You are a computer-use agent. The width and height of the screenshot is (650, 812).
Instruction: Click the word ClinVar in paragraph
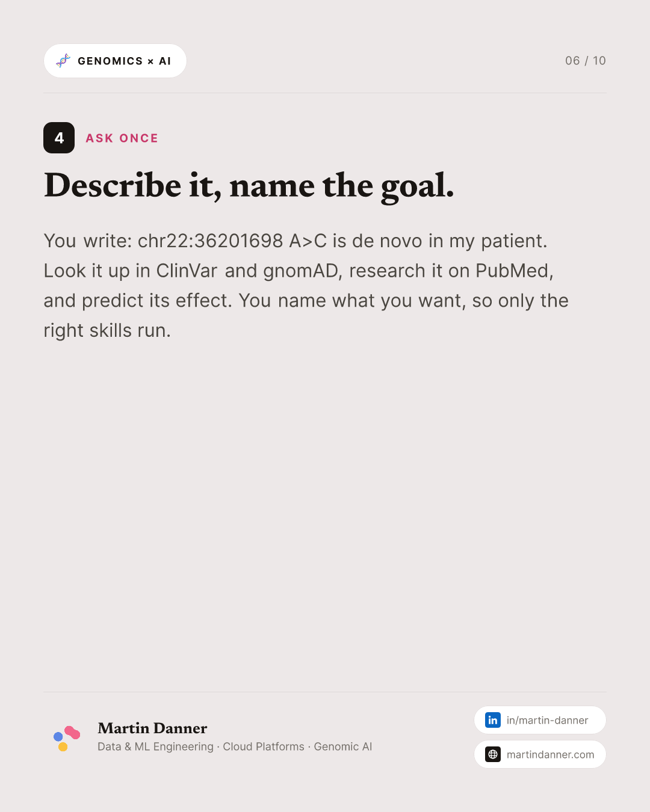point(187,271)
